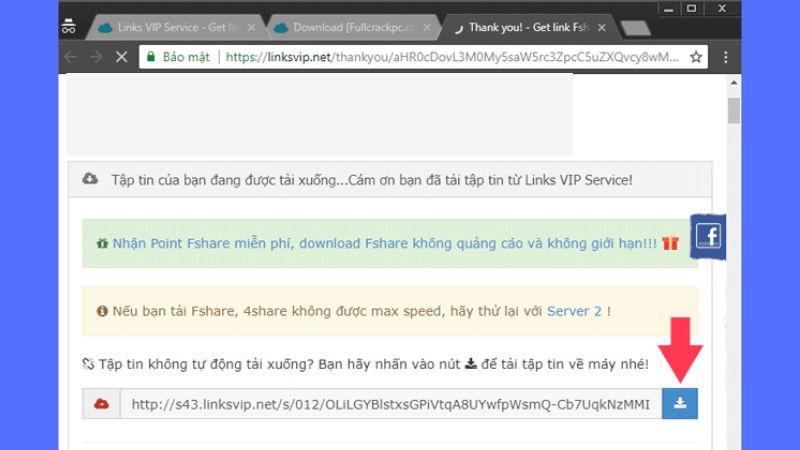This screenshot has height=450, width=800.
Task: Click the blue download file button
Action: [680, 404]
